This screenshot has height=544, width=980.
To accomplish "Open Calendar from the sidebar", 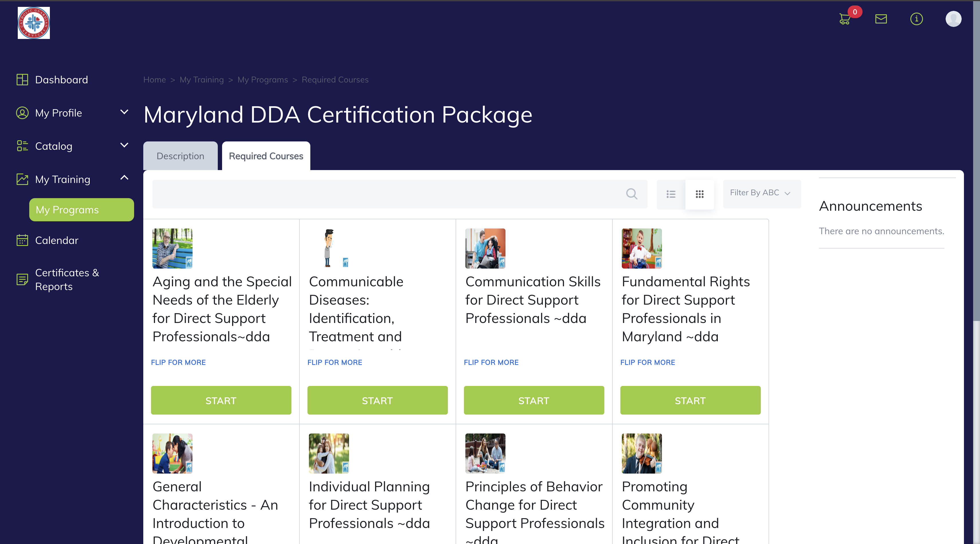I will pos(56,240).
